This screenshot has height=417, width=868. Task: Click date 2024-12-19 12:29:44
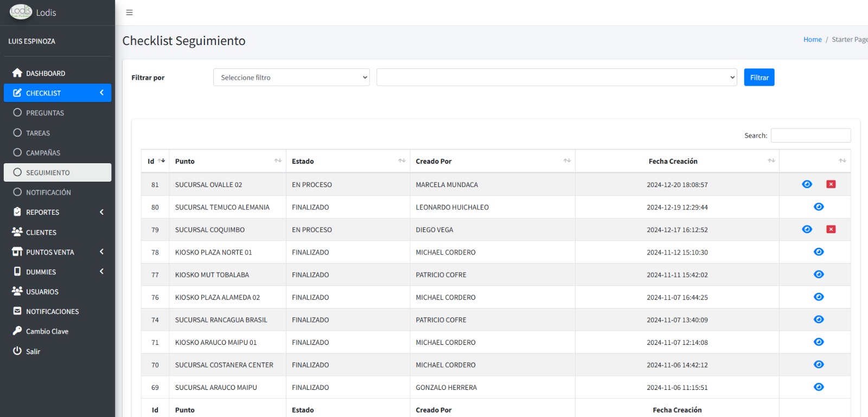(x=677, y=207)
